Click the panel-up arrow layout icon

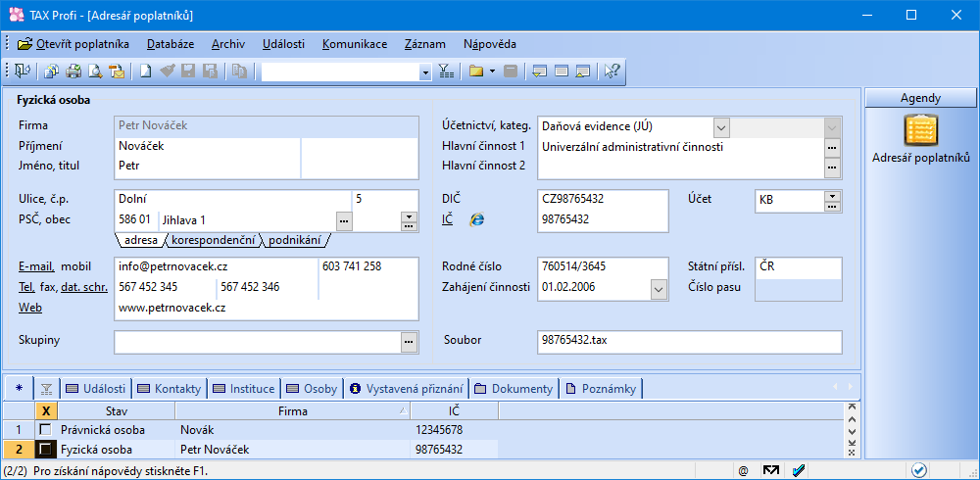pos(583,72)
